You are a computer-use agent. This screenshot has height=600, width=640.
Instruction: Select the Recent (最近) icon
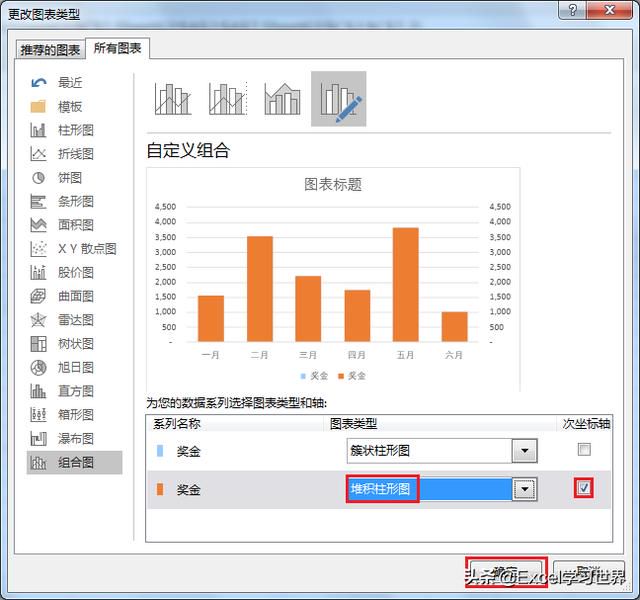[x=39, y=83]
